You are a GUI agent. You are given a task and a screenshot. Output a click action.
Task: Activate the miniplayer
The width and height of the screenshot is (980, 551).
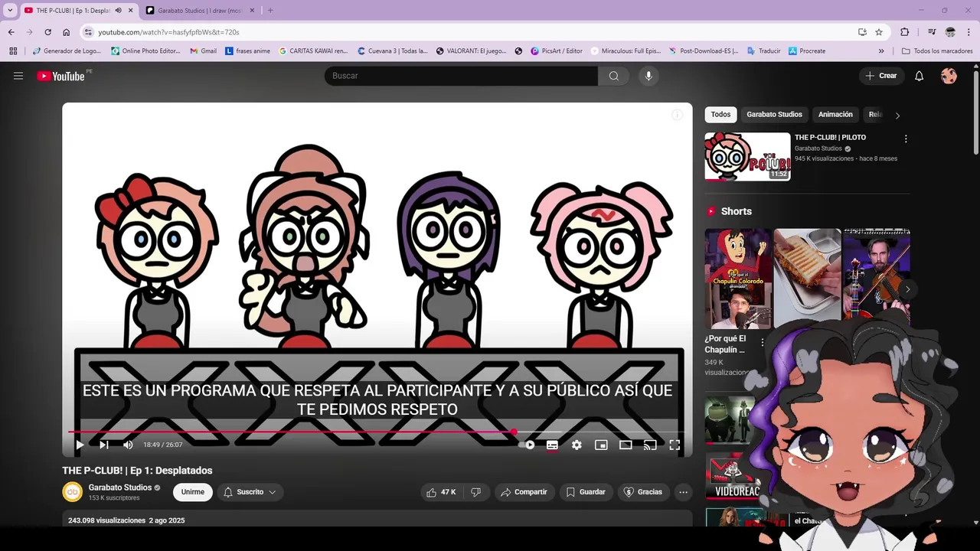click(x=601, y=445)
